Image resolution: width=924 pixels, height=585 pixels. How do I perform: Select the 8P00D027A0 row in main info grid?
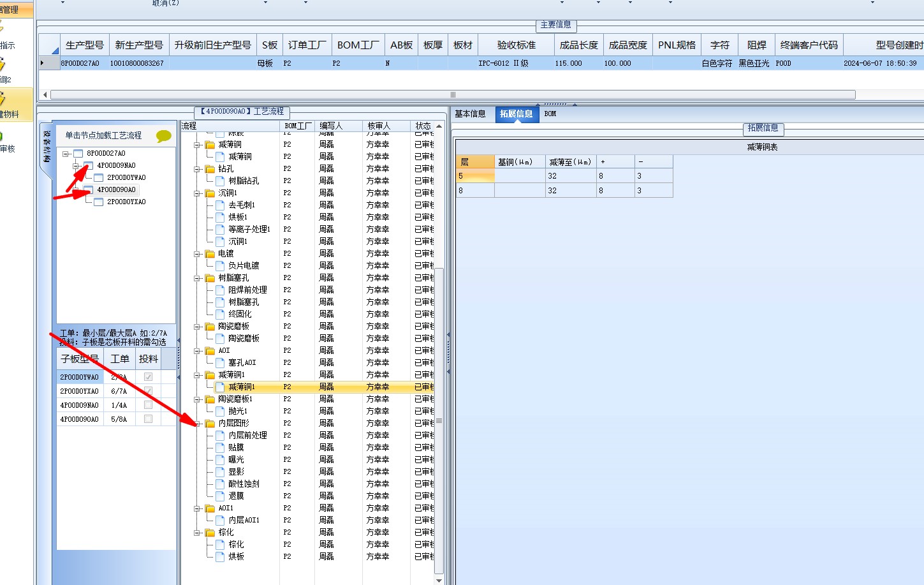[481, 64]
